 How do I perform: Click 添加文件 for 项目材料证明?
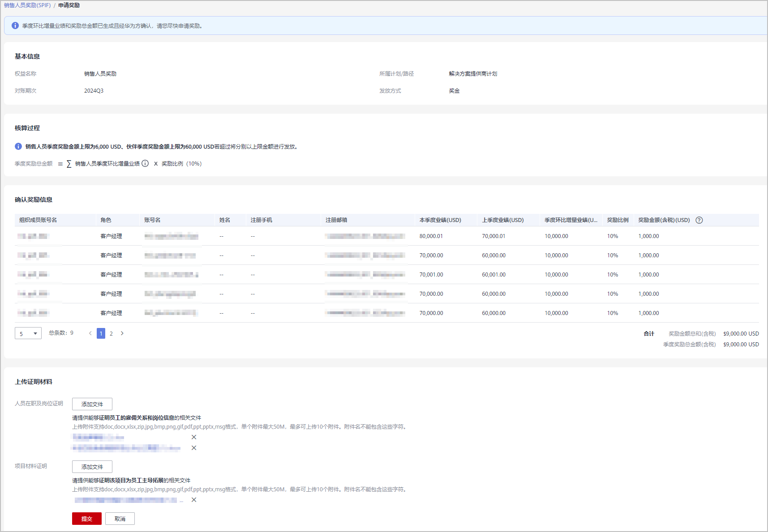point(92,467)
